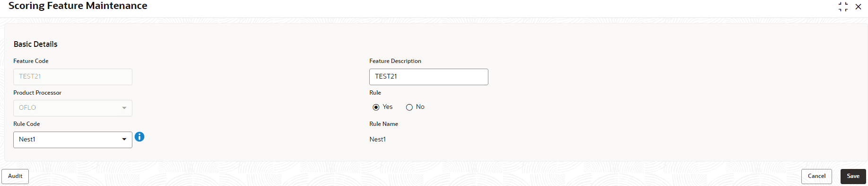Click the Rule Name value Nest1
Viewport: 868px width, 186px height.
[378, 140]
